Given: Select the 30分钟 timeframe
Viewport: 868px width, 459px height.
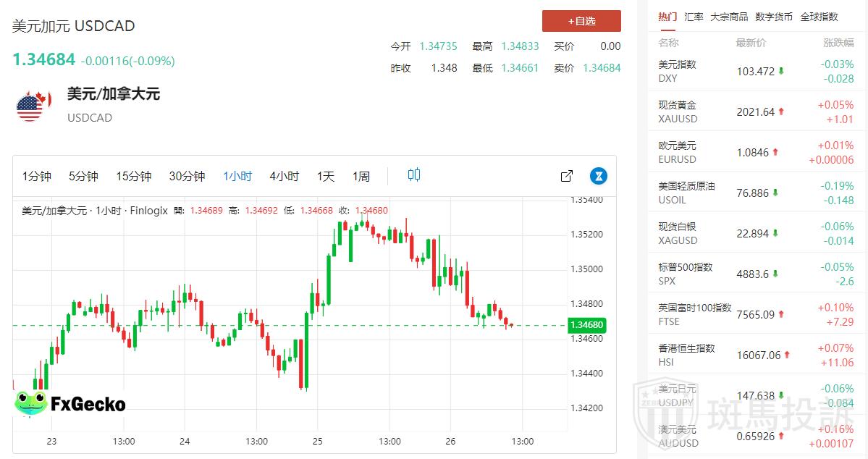Looking at the screenshot, I should [x=187, y=176].
